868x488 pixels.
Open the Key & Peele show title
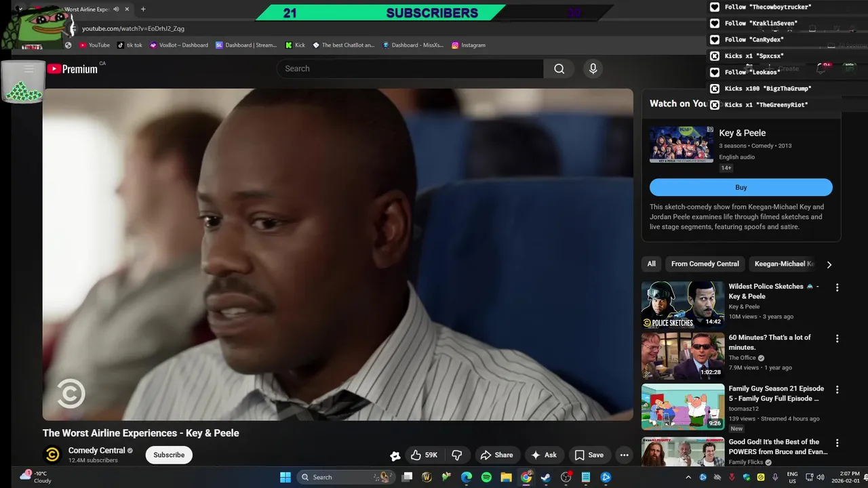pyautogui.click(x=743, y=133)
